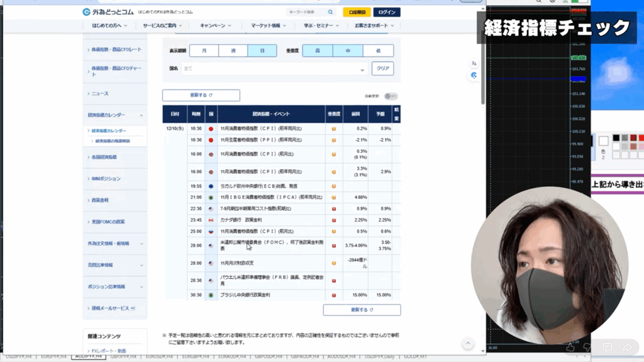Click the translate icon on right edge
Viewport: 644px width, 362px height.
tap(474, 64)
